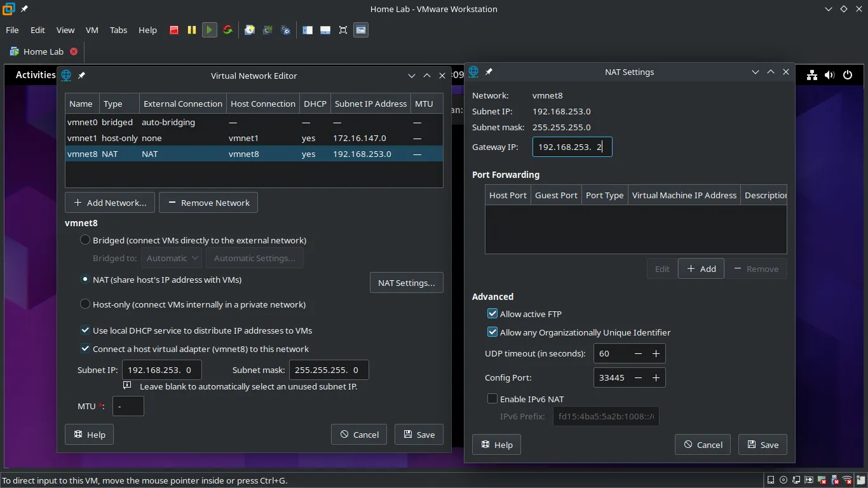The width and height of the screenshot is (868, 488).
Task: Open the VM menu
Action: (x=92, y=30)
